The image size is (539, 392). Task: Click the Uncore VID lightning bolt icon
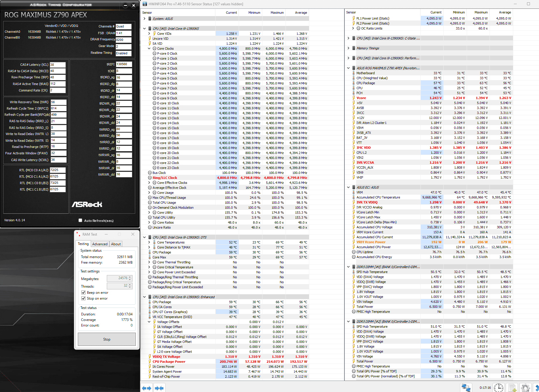[150, 39]
